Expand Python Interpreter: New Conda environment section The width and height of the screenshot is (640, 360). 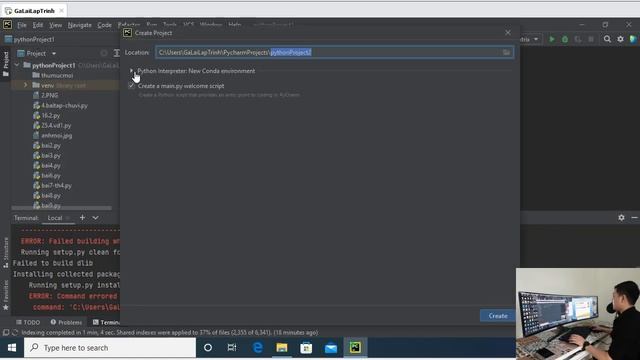point(131,71)
